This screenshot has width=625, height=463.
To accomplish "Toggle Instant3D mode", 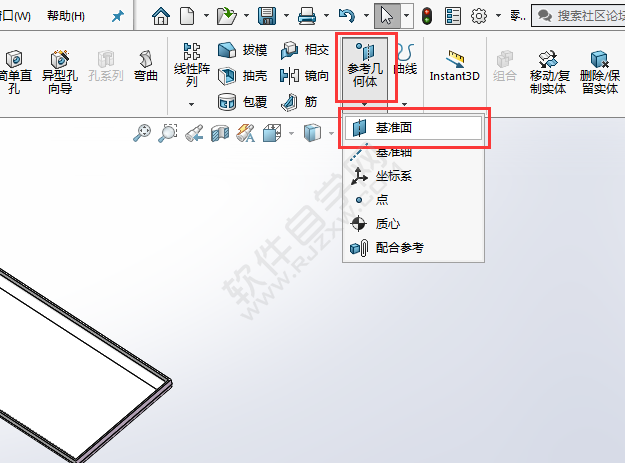I will point(455,66).
